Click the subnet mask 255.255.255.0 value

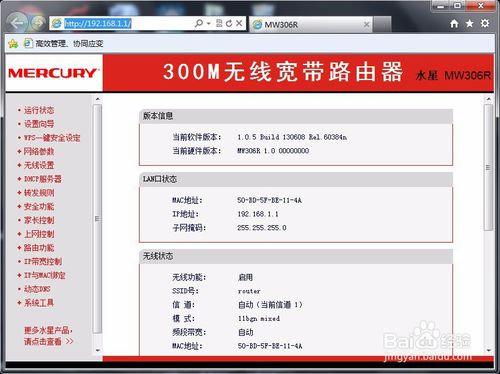click(x=262, y=228)
